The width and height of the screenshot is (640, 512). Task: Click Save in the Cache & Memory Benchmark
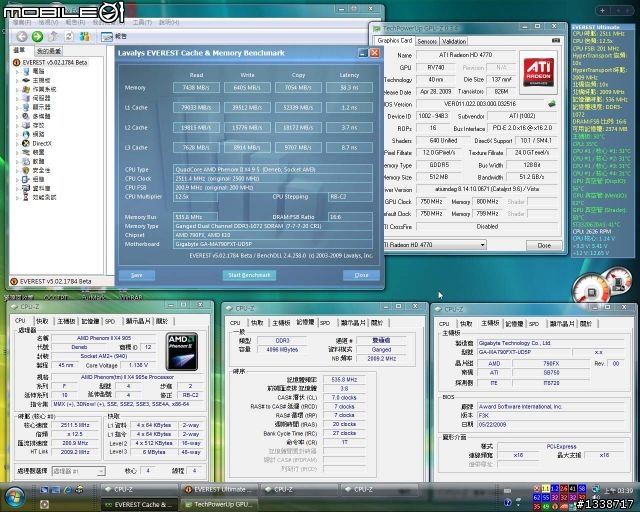[137, 275]
